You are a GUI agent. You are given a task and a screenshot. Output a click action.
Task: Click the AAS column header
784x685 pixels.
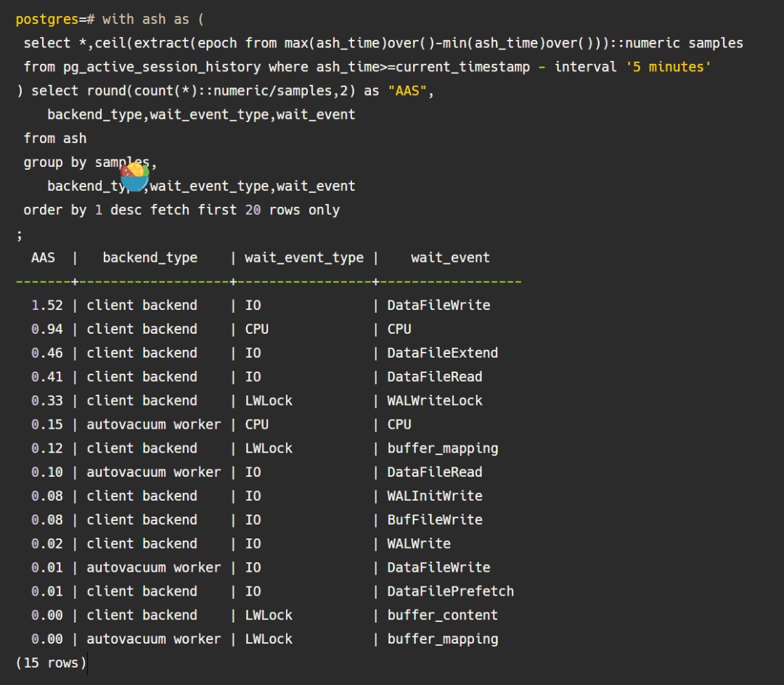(x=43, y=258)
